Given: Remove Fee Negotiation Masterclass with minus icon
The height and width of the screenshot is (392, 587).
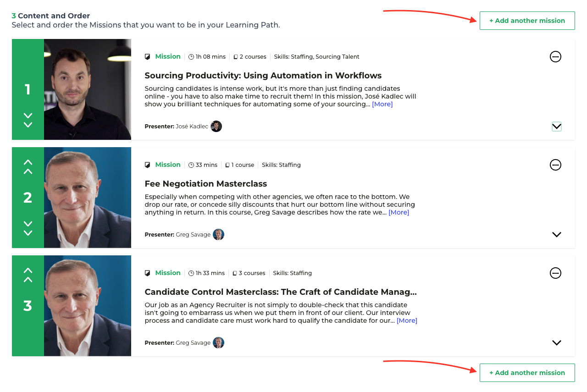Looking at the screenshot, I should point(555,165).
